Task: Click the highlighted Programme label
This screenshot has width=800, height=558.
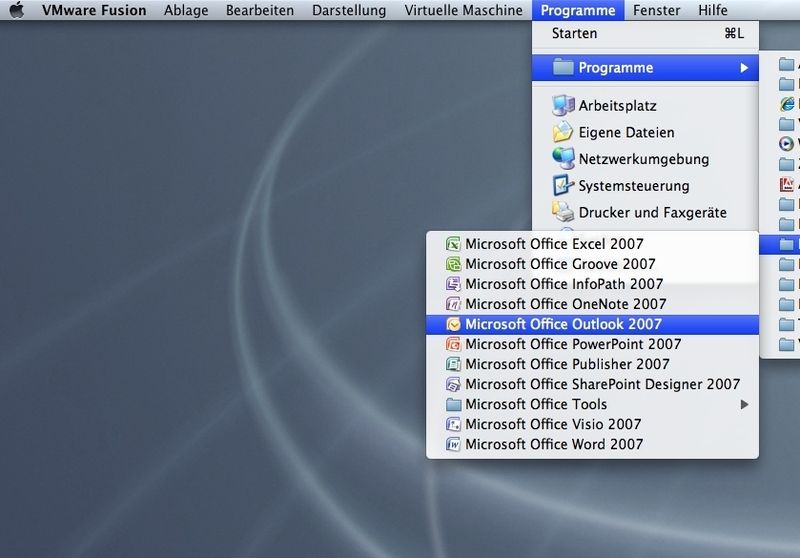Action: click(x=616, y=68)
